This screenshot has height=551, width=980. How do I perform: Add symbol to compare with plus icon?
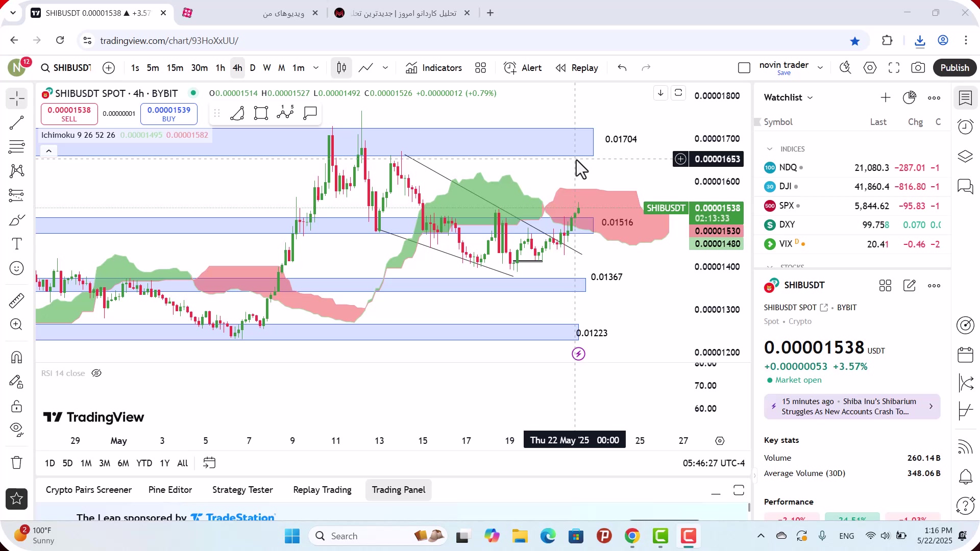pos(109,68)
